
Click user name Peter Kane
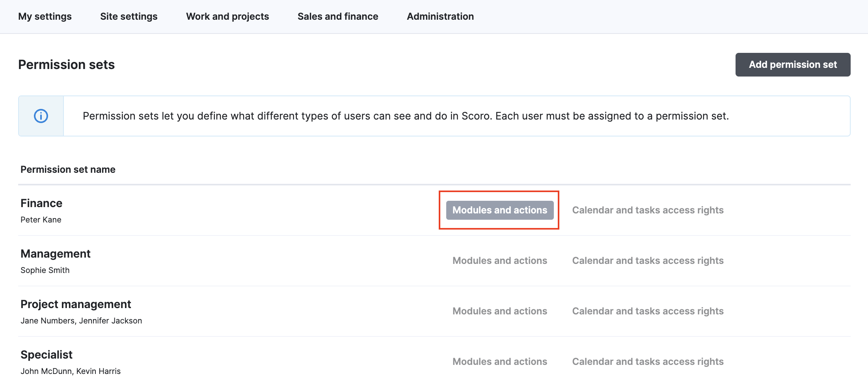pos(41,220)
